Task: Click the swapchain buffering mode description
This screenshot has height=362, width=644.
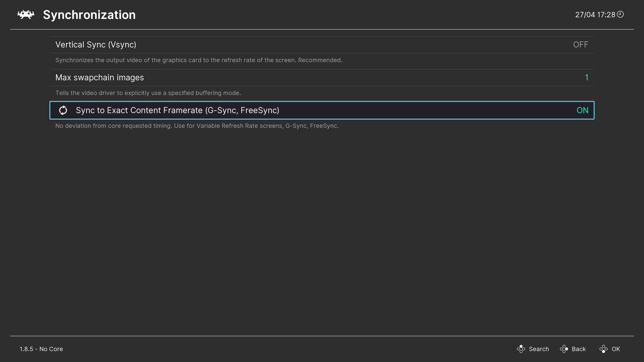Action: click(148, 93)
